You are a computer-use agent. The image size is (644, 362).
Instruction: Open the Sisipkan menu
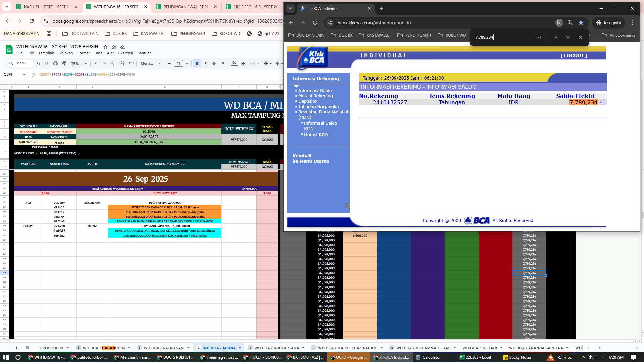(x=65, y=53)
